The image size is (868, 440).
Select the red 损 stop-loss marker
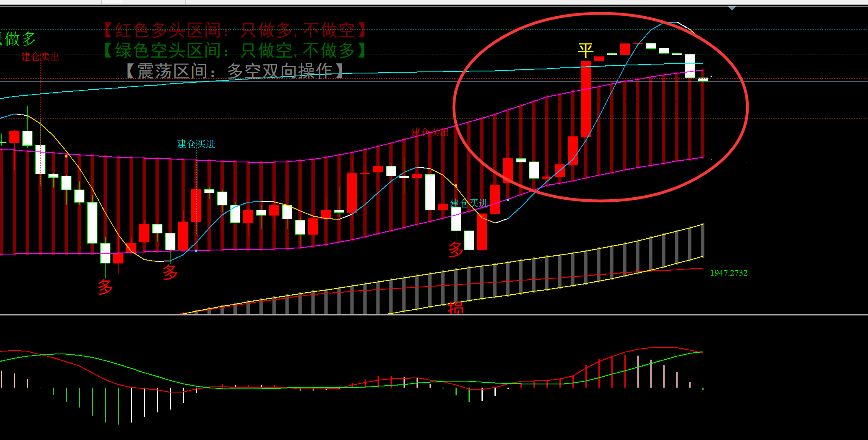456,308
